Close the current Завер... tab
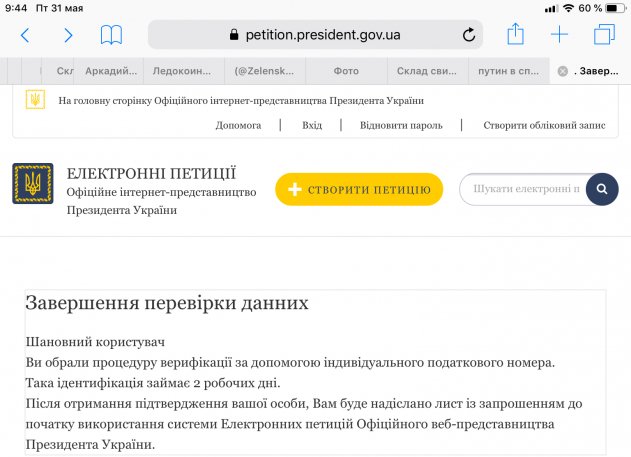This screenshot has width=631, height=457. [563, 71]
